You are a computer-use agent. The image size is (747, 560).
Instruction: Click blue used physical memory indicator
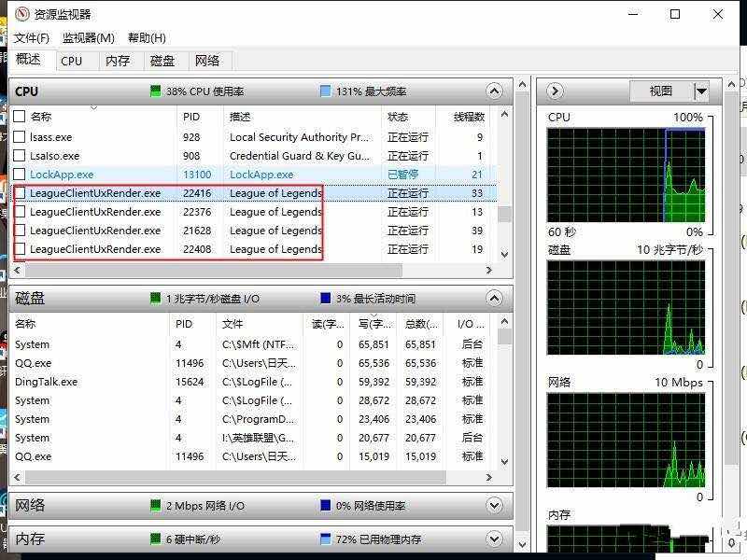point(325,539)
